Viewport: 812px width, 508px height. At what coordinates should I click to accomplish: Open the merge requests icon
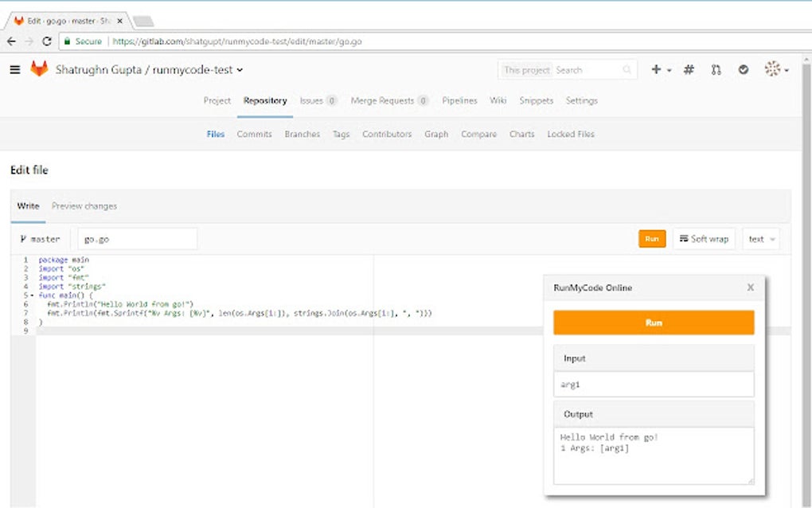(x=716, y=70)
